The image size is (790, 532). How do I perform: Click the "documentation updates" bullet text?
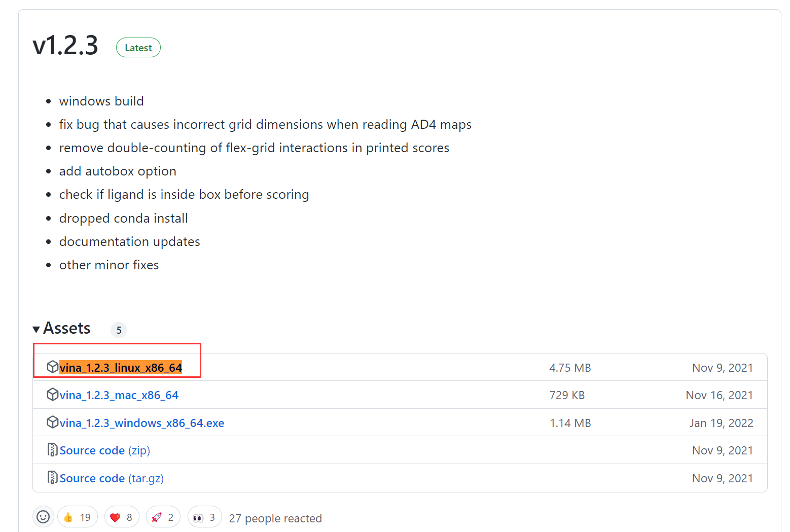[x=129, y=241]
